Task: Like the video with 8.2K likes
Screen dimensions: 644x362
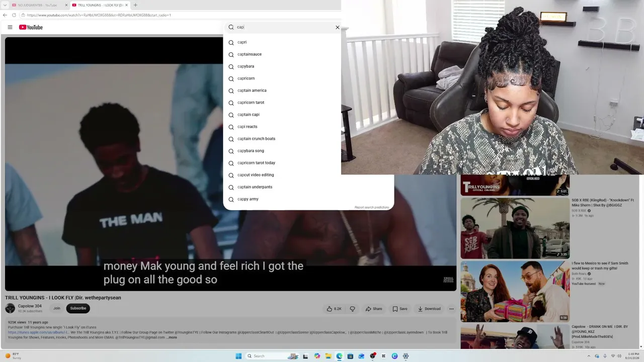Action: pos(334,309)
